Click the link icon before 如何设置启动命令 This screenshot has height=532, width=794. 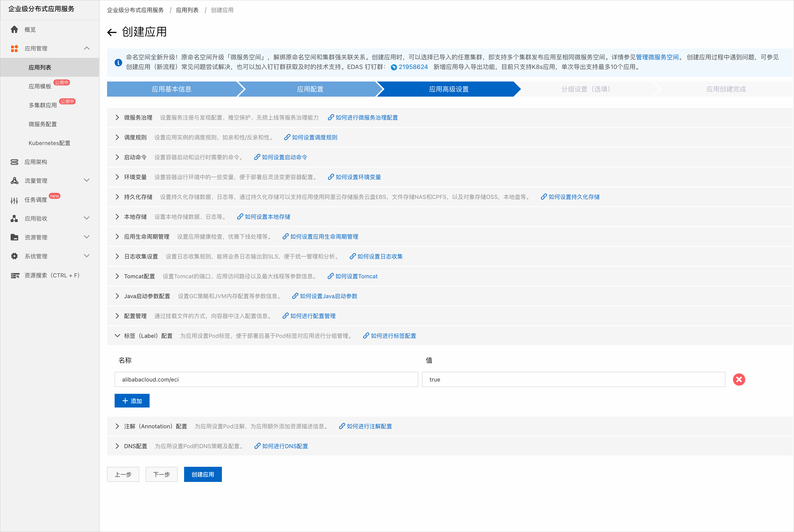pyautogui.click(x=257, y=157)
